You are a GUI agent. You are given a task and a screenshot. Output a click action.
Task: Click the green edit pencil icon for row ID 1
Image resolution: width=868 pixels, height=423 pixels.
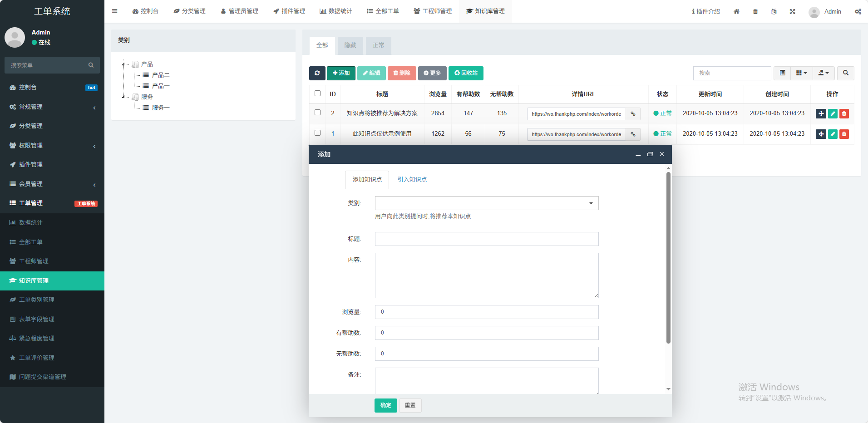[833, 134]
